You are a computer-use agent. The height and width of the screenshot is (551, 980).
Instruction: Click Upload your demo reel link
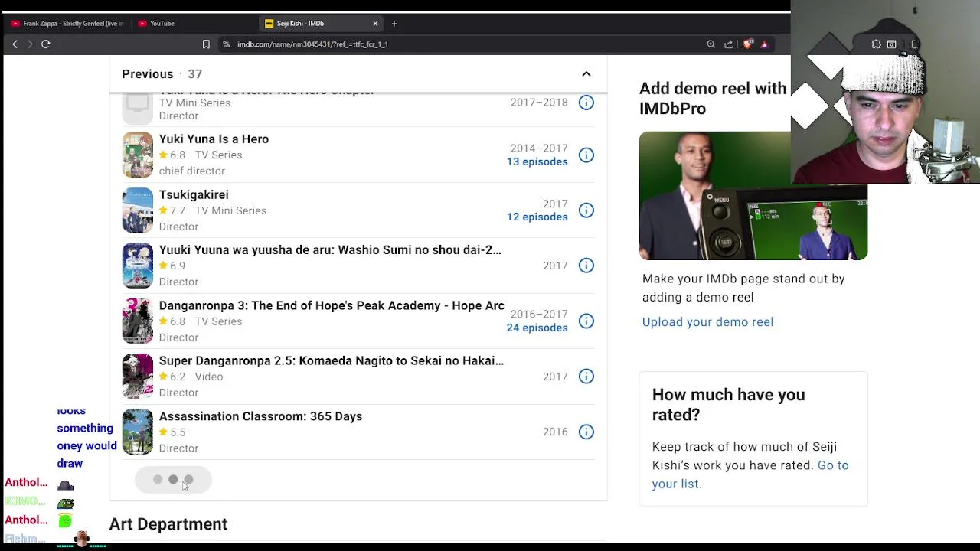click(707, 322)
